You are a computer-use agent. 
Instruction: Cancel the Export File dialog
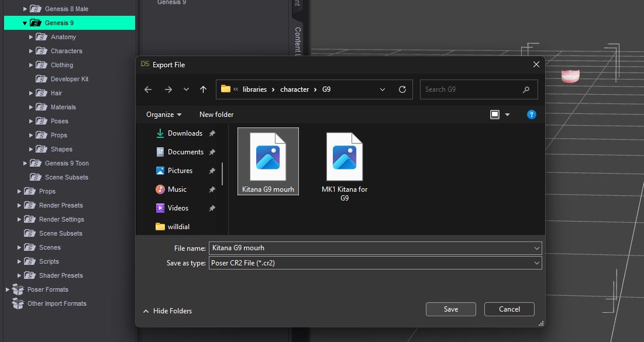click(x=509, y=309)
